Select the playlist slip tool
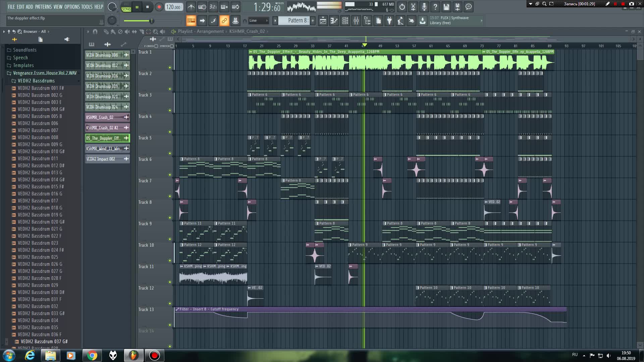The height and width of the screenshot is (362, 644). [x=134, y=32]
